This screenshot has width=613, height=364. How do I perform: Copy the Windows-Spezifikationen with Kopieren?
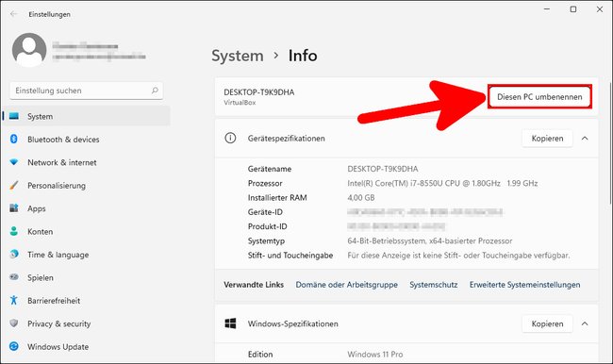547,323
